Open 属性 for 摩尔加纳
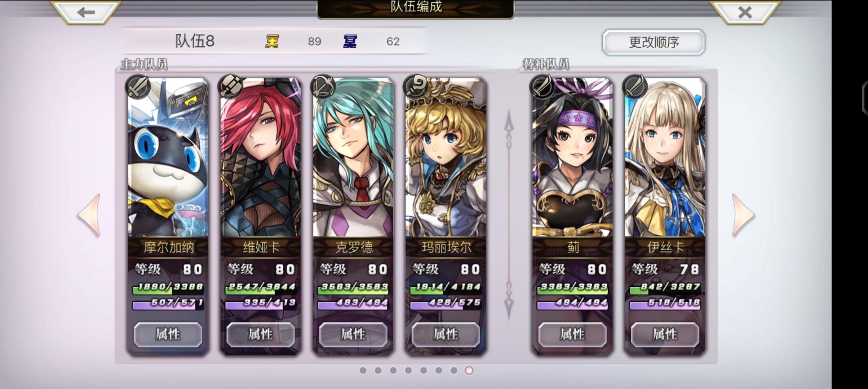Viewport: 868px width, 389px height. pyautogui.click(x=168, y=335)
